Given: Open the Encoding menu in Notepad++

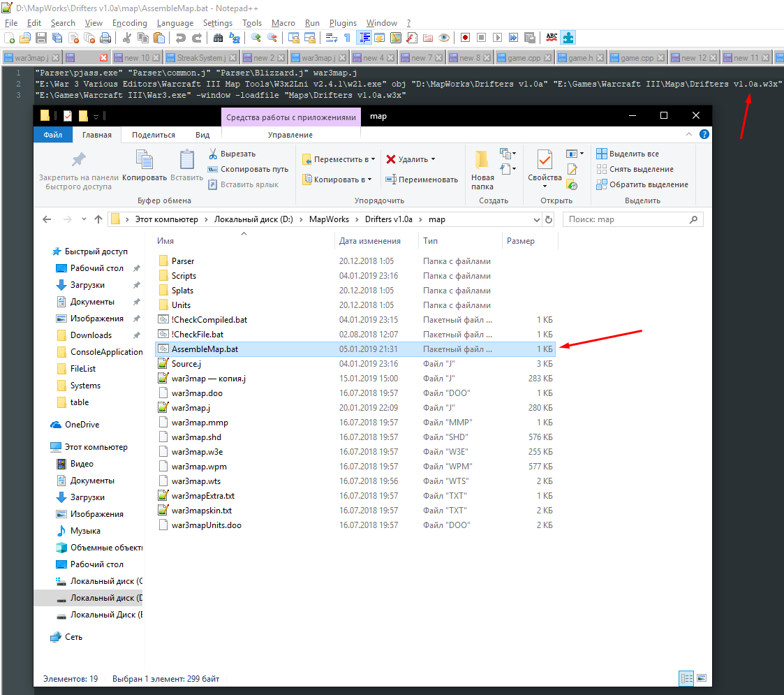Looking at the screenshot, I should point(129,23).
